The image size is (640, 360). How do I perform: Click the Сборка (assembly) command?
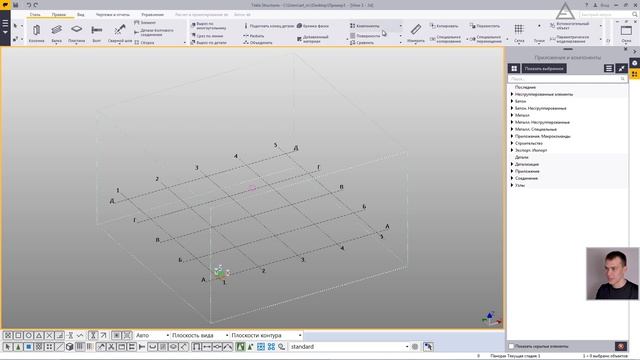[x=144, y=42]
